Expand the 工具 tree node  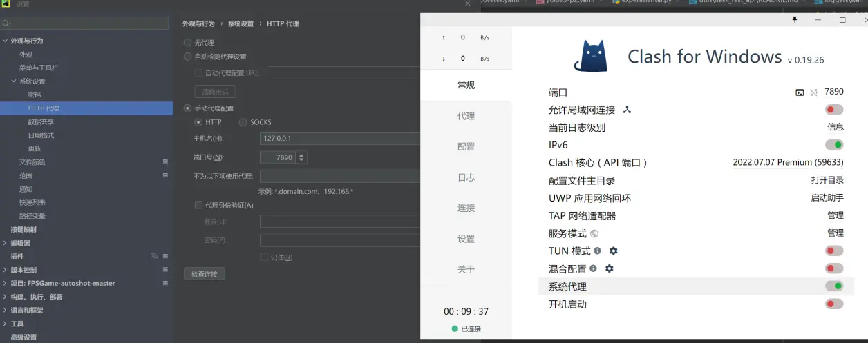(5, 324)
